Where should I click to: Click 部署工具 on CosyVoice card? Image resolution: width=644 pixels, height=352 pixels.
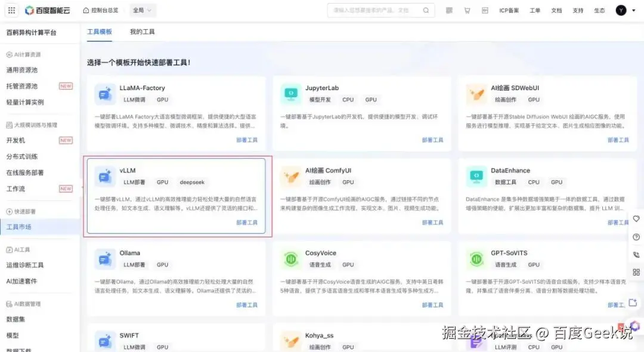[432, 305]
